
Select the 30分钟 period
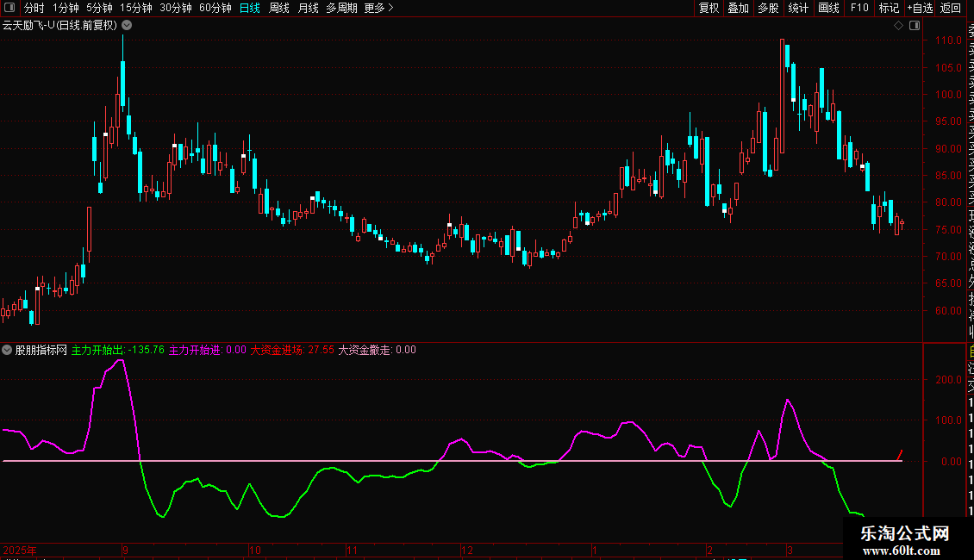point(175,8)
